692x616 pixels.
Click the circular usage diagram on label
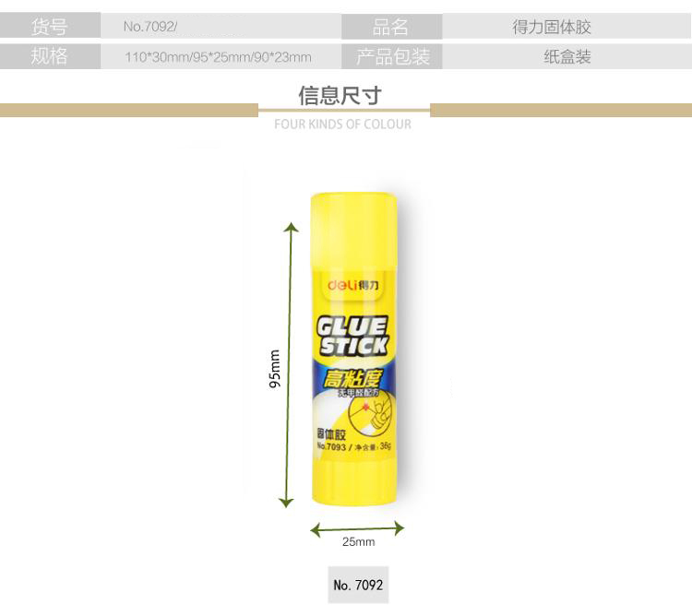point(370,413)
